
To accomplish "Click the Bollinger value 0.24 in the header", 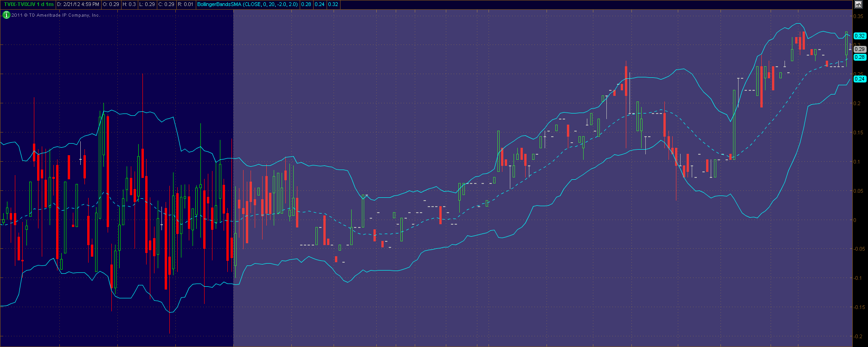I will pos(320,4).
